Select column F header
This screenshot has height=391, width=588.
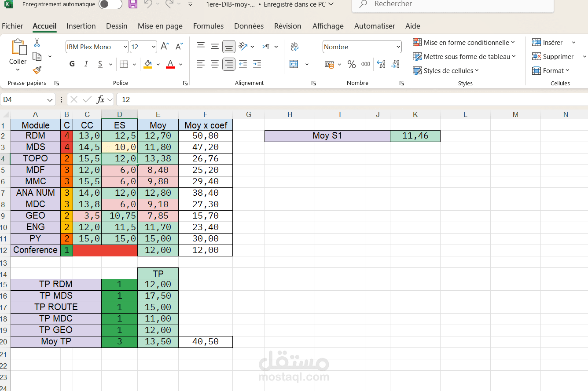[205, 114]
